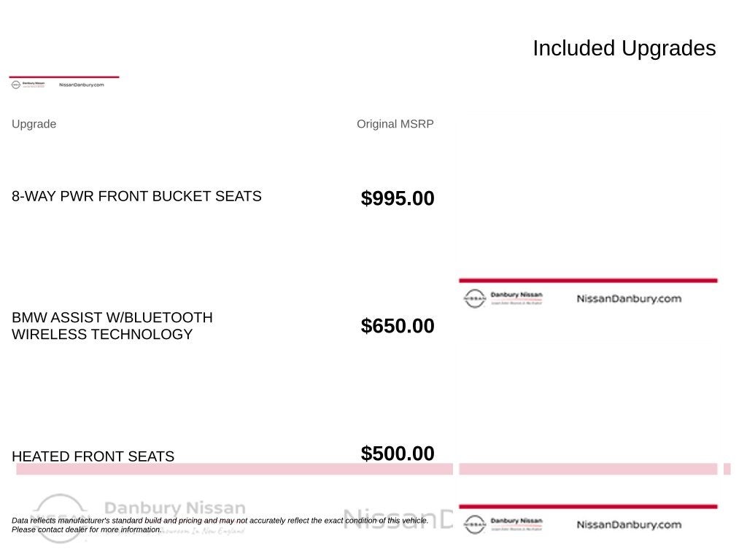
Task: Open the NissanDanbury.com link in the bottom-right banner
Action: point(629,524)
